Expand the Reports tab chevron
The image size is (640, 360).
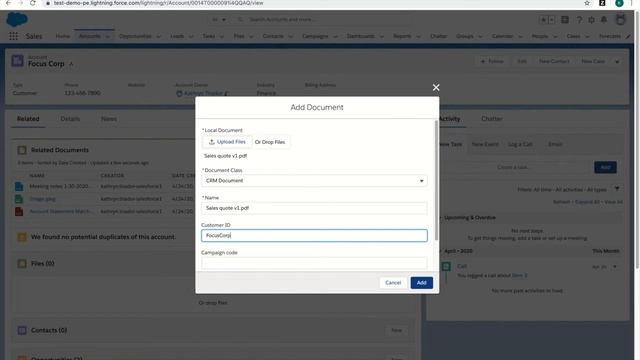pyautogui.click(x=418, y=36)
